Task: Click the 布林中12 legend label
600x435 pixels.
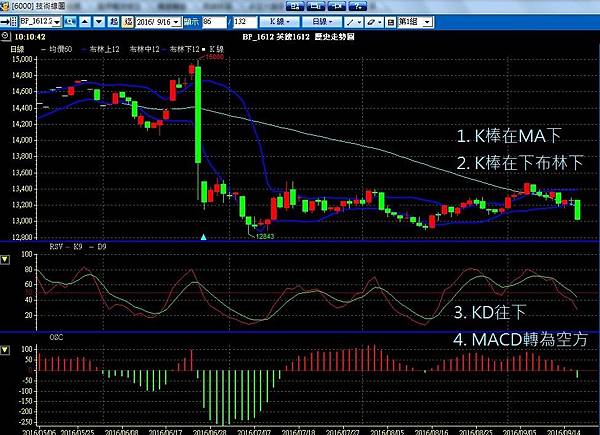Action: click(145, 49)
